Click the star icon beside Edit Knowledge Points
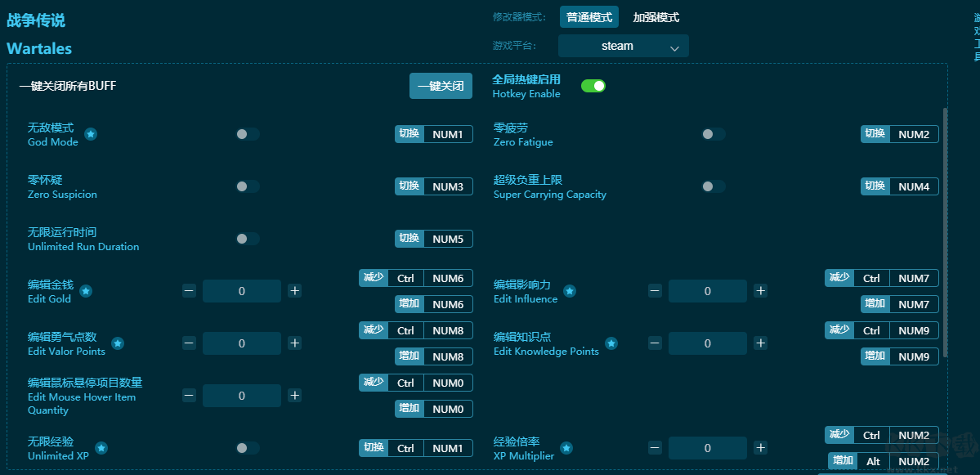 pyautogui.click(x=611, y=343)
